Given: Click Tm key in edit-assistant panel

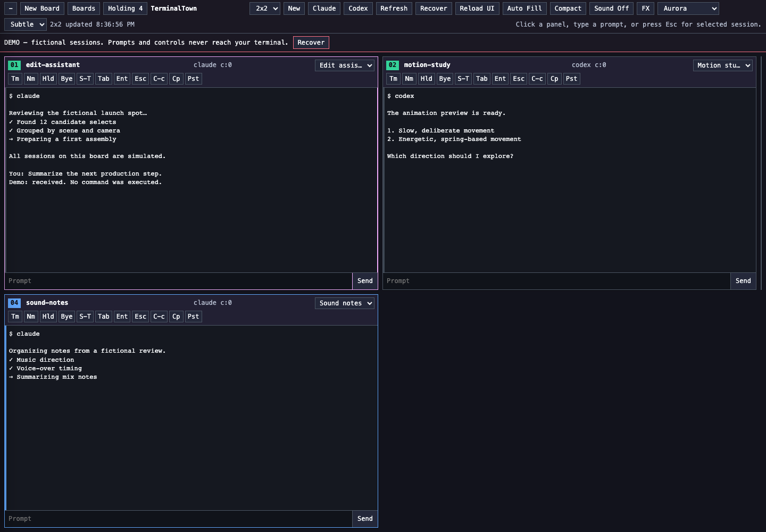Looking at the screenshot, I should [x=15, y=79].
